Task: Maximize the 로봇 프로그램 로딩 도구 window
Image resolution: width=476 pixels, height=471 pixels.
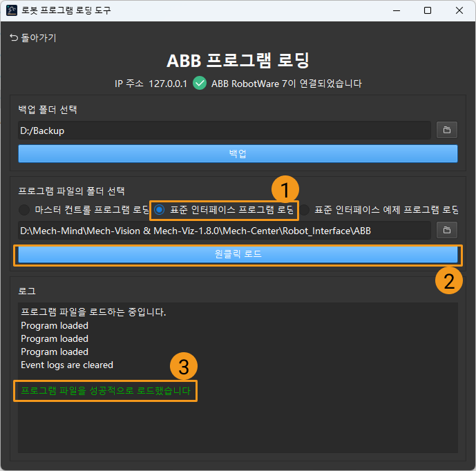Action: pyautogui.click(x=428, y=10)
